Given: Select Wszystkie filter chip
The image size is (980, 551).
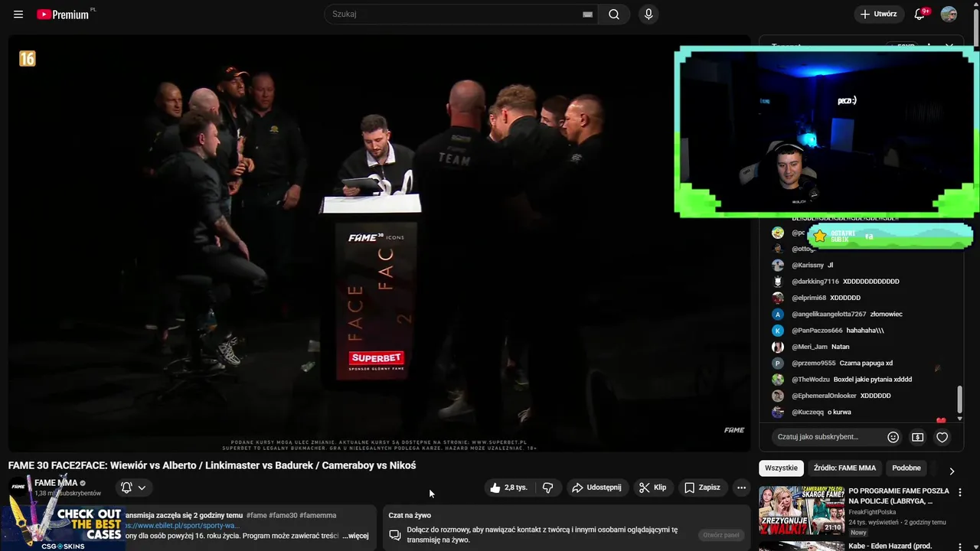Looking at the screenshot, I should coord(781,468).
